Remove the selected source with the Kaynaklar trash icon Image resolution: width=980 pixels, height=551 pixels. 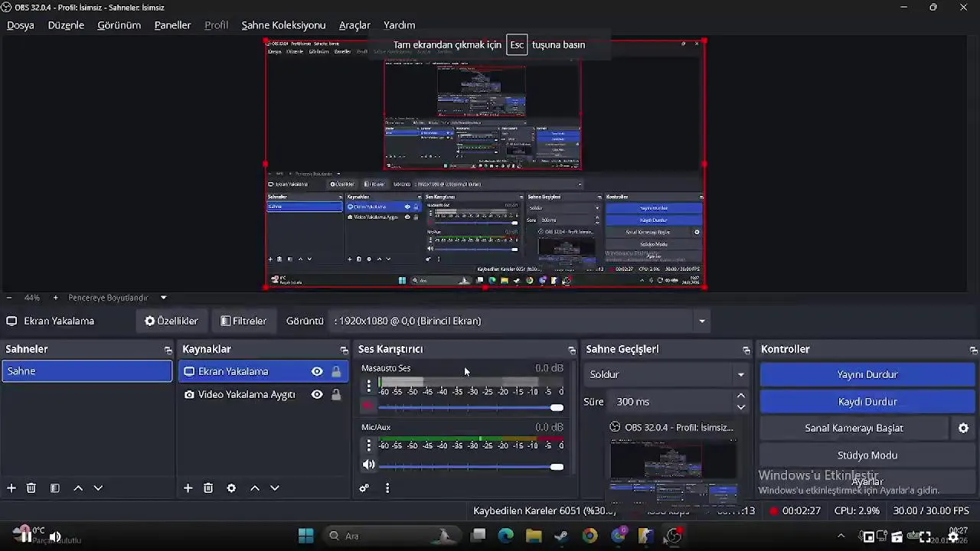(208, 488)
